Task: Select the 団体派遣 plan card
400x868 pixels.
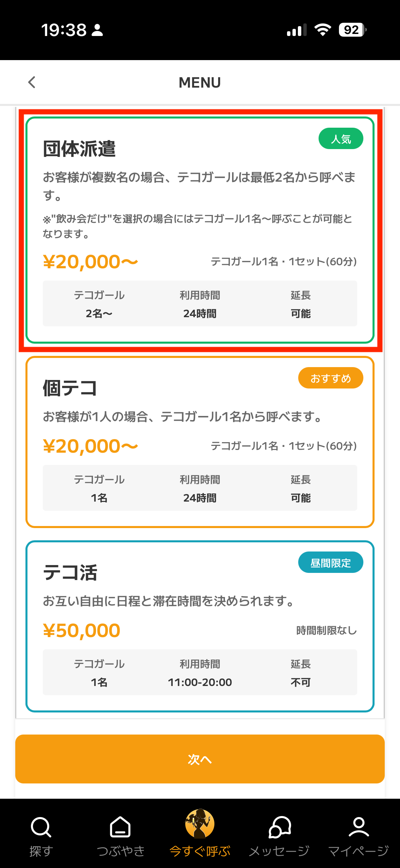Action: click(x=200, y=230)
